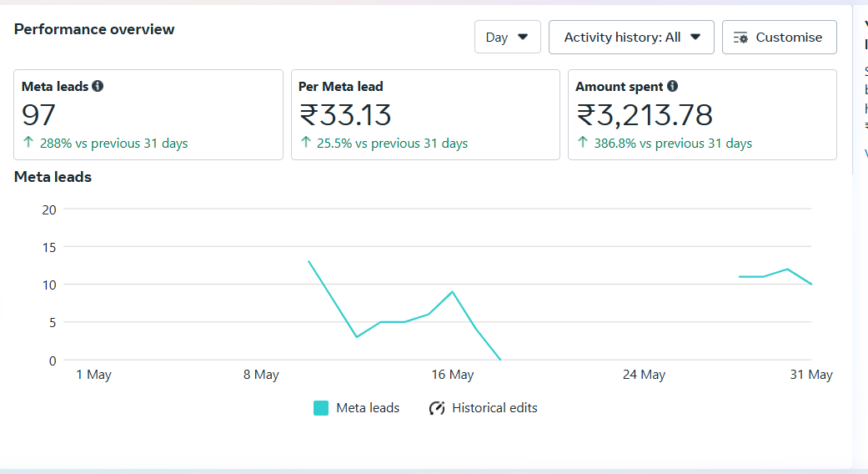
Task: Click the Meta leads info icon
Action: click(x=98, y=87)
